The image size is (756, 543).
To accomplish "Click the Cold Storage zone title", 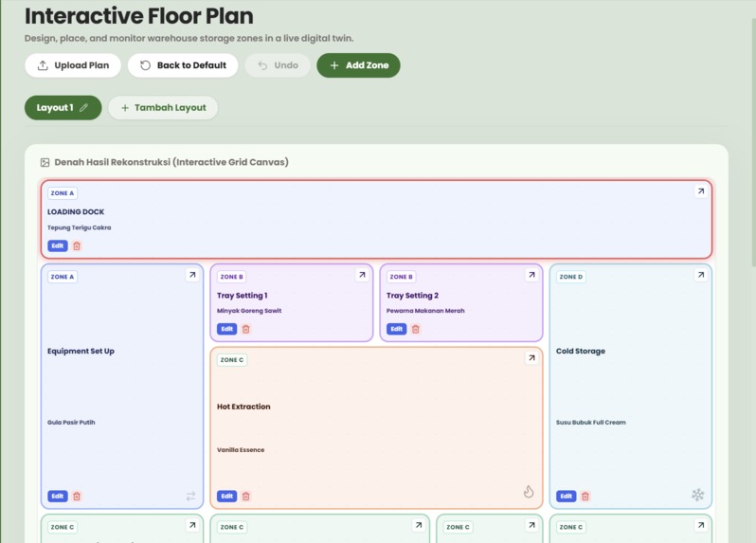I will 581,351.
